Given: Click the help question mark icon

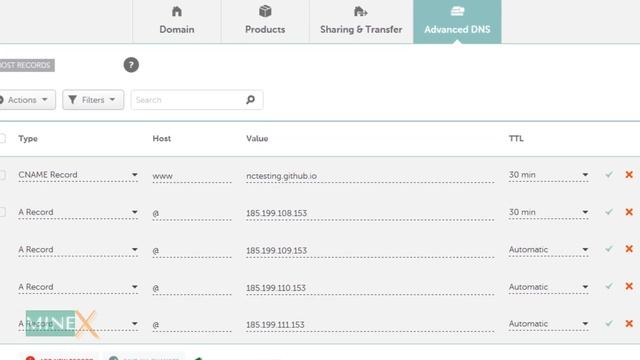Looking at the screenshot, I should [x=131, y=65].
